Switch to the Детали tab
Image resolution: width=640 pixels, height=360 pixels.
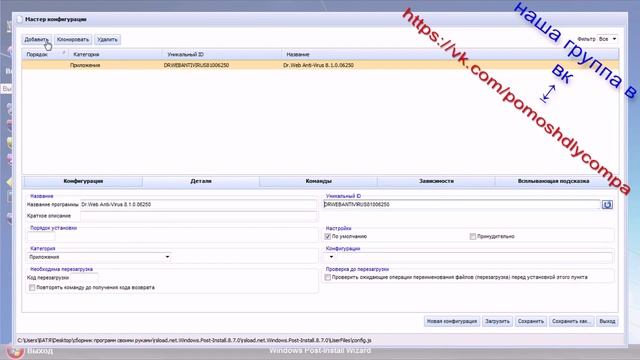pyautogui.click(x=201, y=181)
